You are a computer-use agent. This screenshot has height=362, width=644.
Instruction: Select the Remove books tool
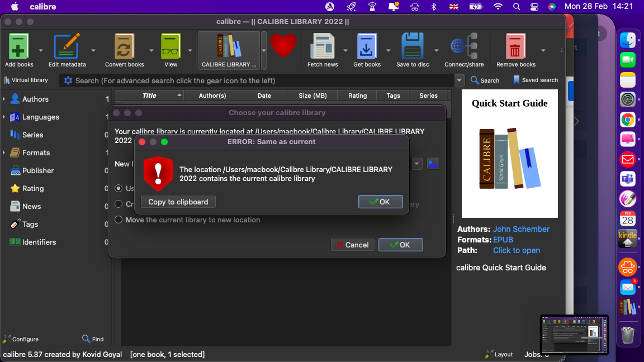click(516, 50)
